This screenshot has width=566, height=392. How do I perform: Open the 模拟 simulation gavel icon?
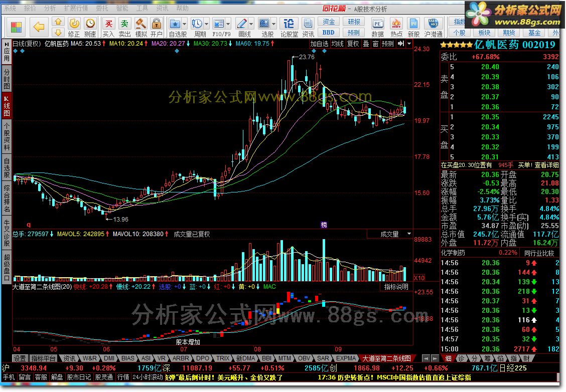click(x=141, y=24)
